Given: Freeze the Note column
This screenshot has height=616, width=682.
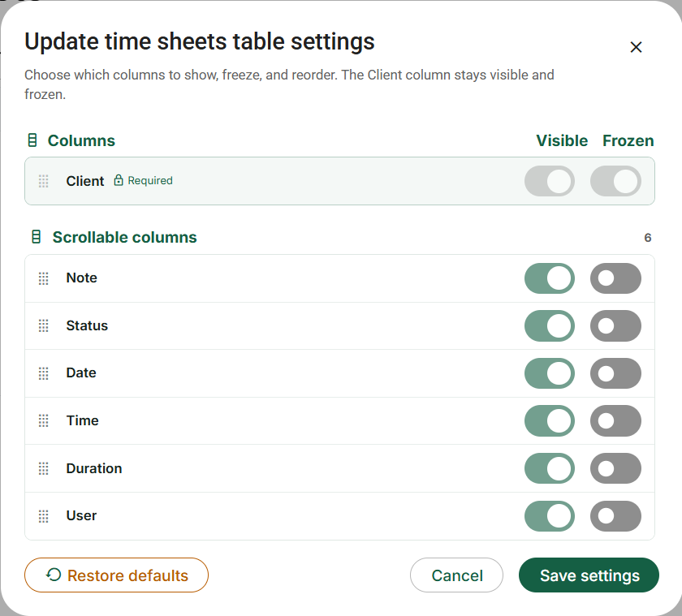Looking at the screenshot, I should tap(615, 278).
